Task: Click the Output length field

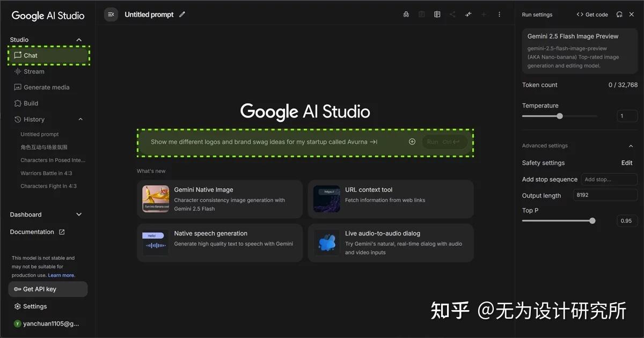Action: [x=605, y=195]
